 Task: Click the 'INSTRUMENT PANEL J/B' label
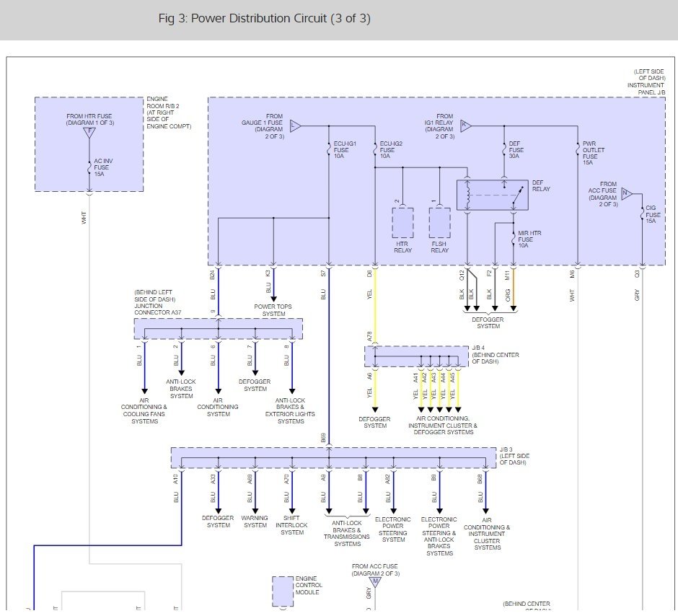[x=646, y=89]
